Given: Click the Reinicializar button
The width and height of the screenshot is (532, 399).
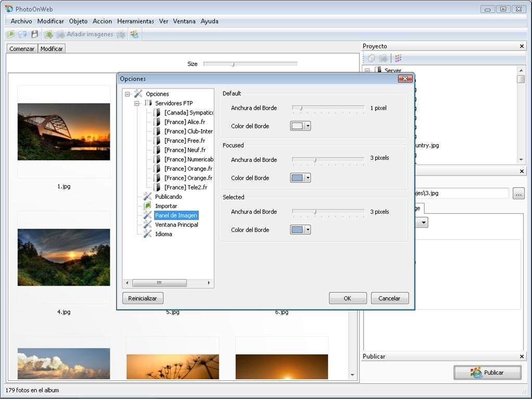Looking at the screenshot, I should [x=142, y=298].
